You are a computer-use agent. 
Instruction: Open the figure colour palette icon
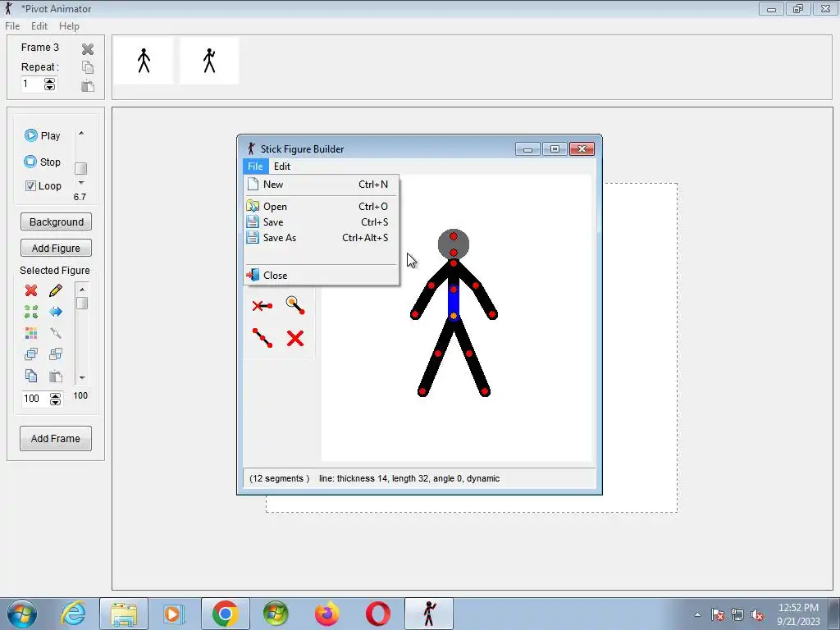[31, 333]
